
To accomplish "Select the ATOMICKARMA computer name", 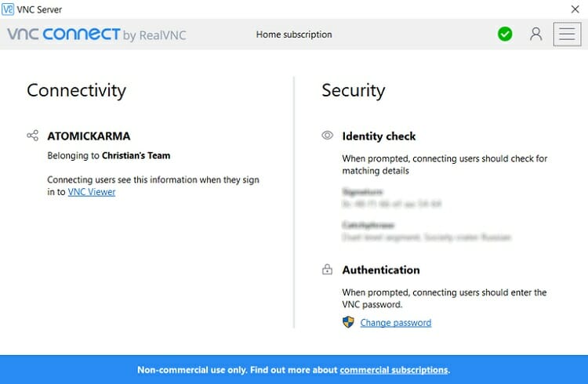I will coord(89,136).
